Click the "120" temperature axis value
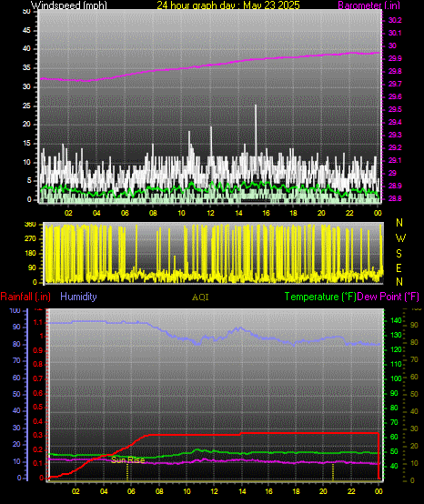 396,349
